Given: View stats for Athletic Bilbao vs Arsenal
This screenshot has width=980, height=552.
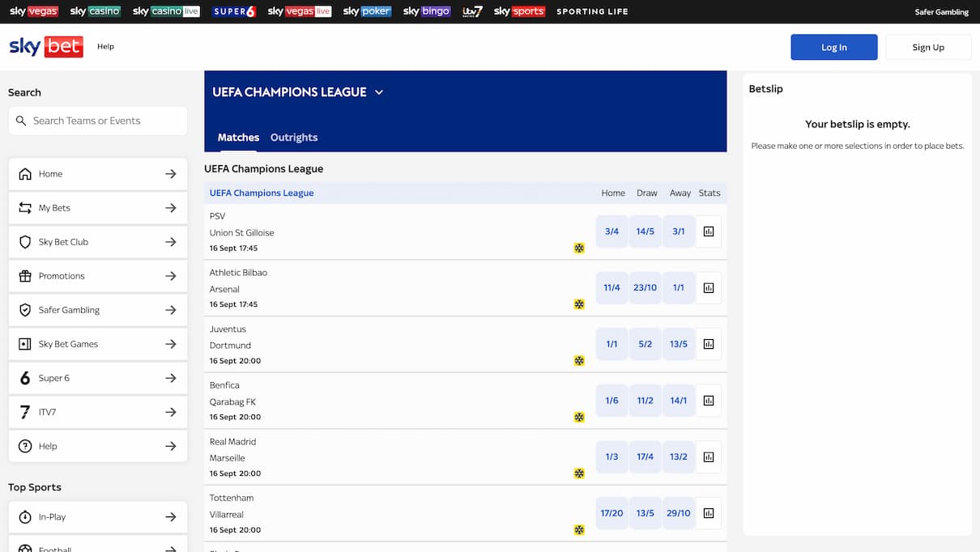Looking at the screenshot, I should 709,287.
